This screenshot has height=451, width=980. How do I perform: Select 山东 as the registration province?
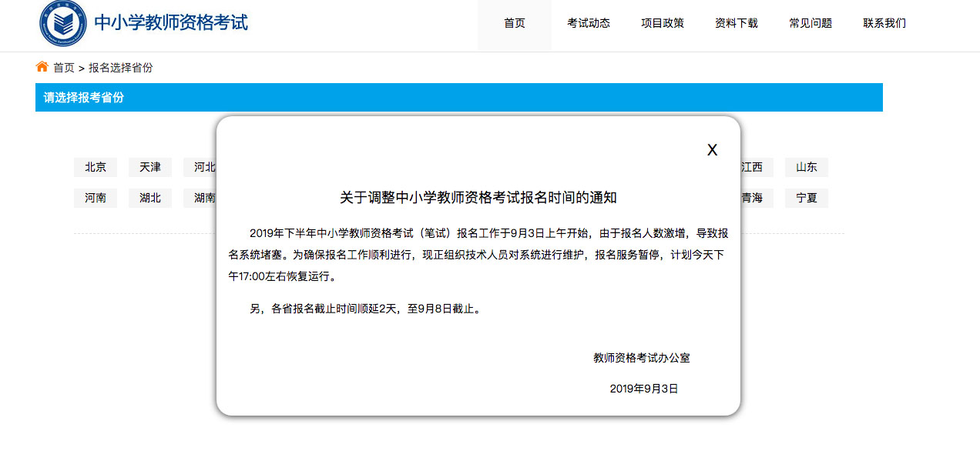(x=806, y=167)
